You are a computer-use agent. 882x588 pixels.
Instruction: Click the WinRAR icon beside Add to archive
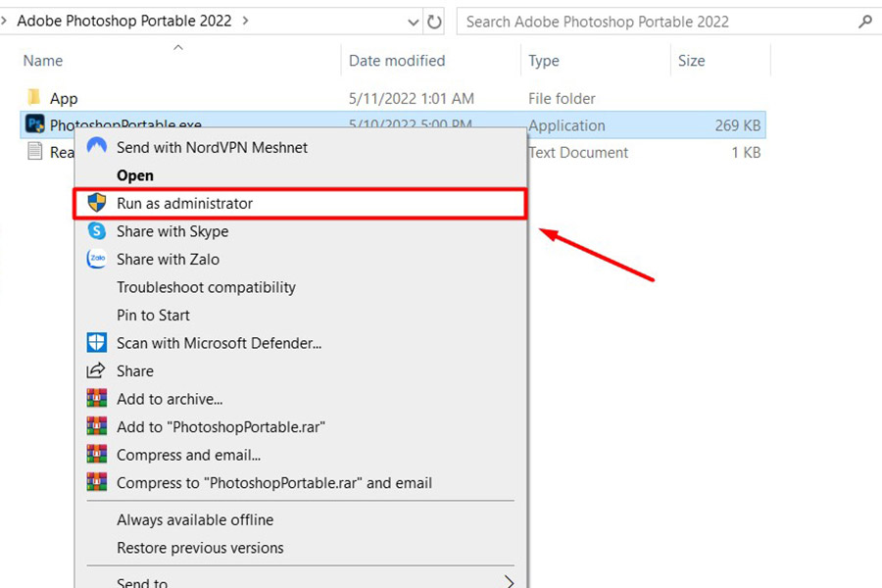pyautogui.click(x=97, y=399)
